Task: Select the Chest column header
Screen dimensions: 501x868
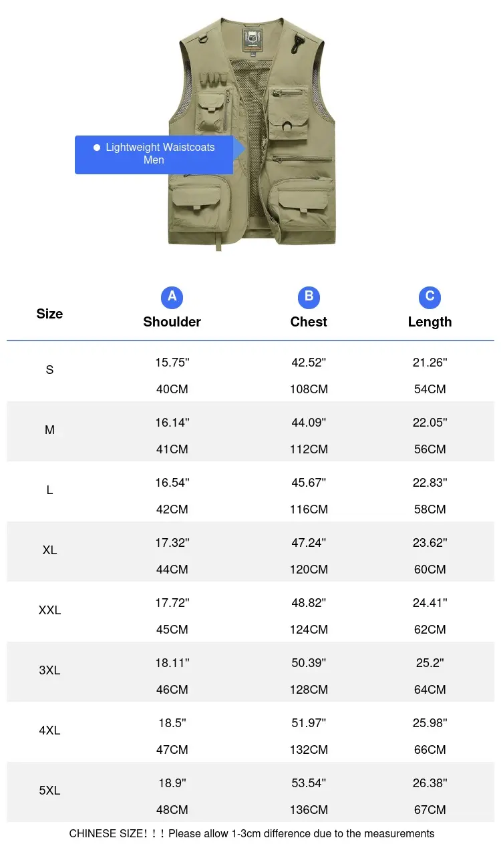Action: click(309, 322)
